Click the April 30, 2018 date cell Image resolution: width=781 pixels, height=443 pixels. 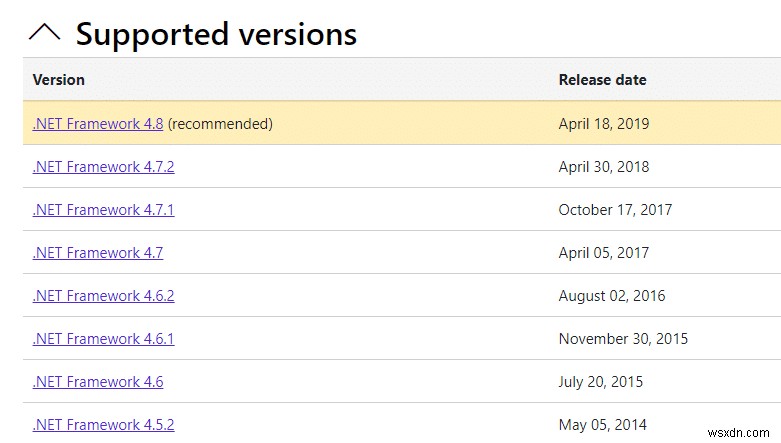click(604, 167)
